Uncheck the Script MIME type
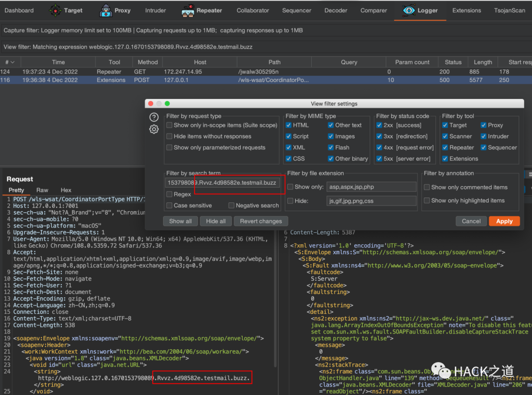This screenshot has width=532, height=395. (x=288, y=136)
